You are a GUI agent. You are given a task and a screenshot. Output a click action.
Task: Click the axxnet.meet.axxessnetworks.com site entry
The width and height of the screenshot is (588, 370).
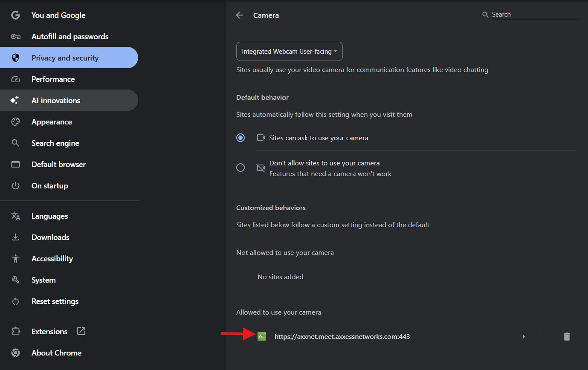pos(342,336)
